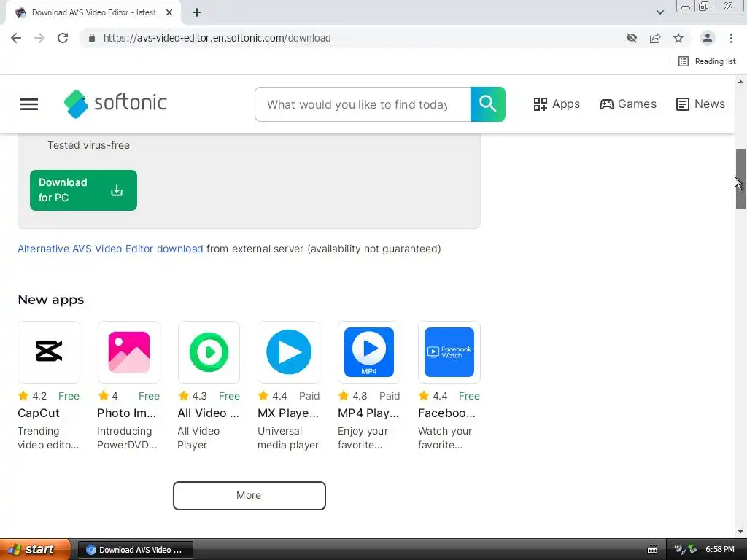Open the Facebook Watch app icon
This screenshot has height=560, width=747.
click(x=449, y=352)
